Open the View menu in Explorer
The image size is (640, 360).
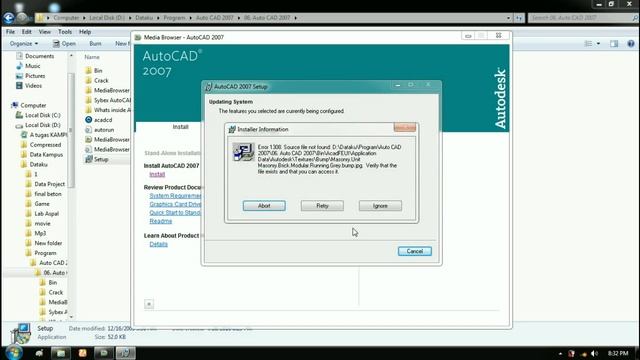coord(44,32)
